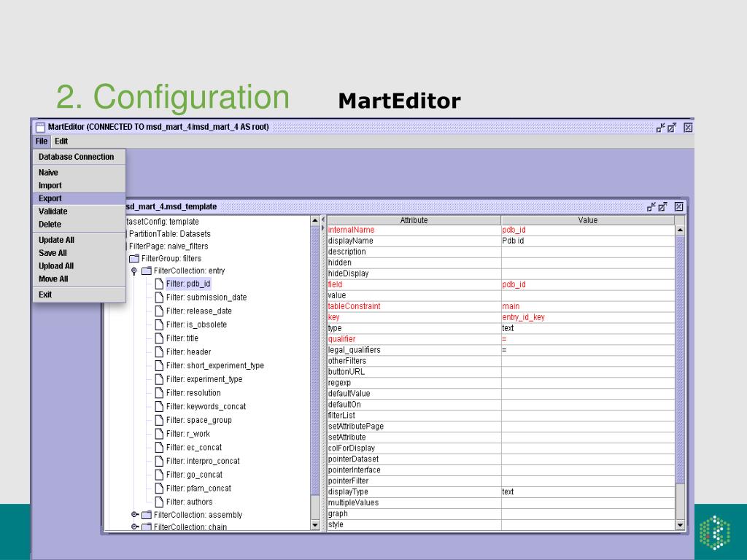This screenshot has height=560, width=747.
Task: Choose Database Connection from File menu
Action: click(79, 157)
